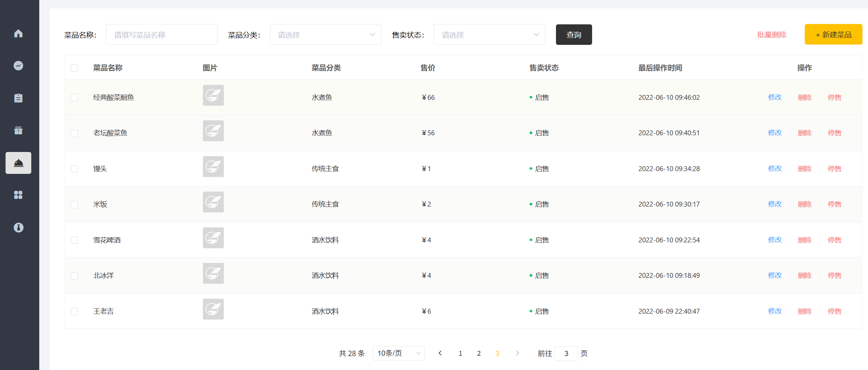Switch to page 2 of results
Screen dimensions: 868x370
[x=479, y=353]
